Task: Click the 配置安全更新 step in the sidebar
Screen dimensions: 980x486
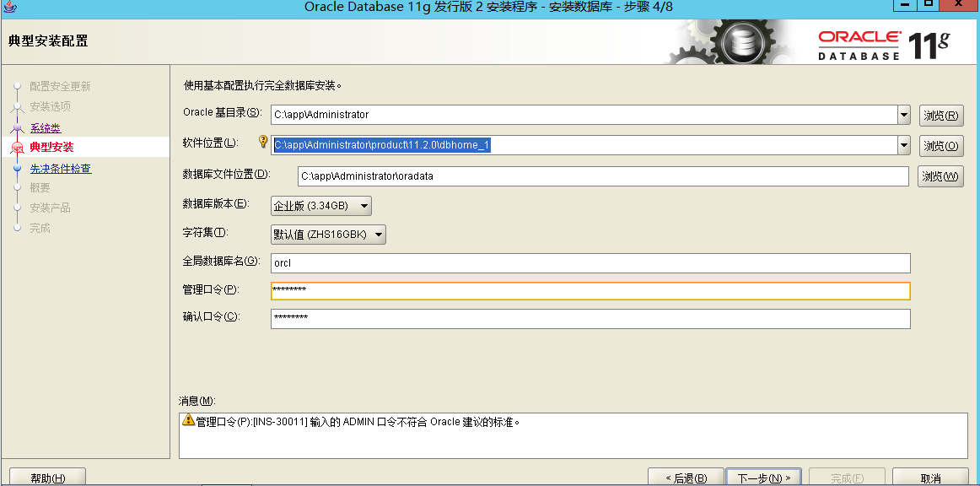Action: 60,86
